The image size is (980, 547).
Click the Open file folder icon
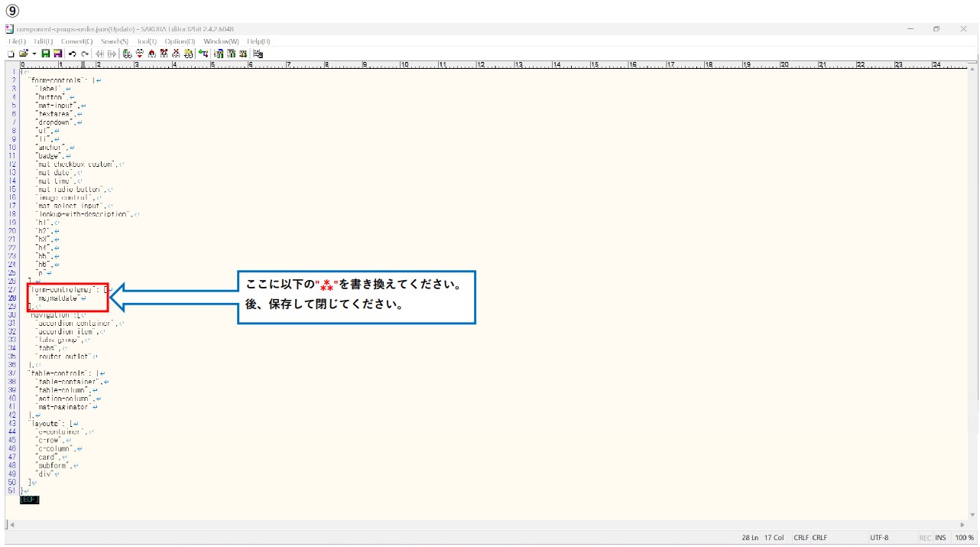[23, 54]
